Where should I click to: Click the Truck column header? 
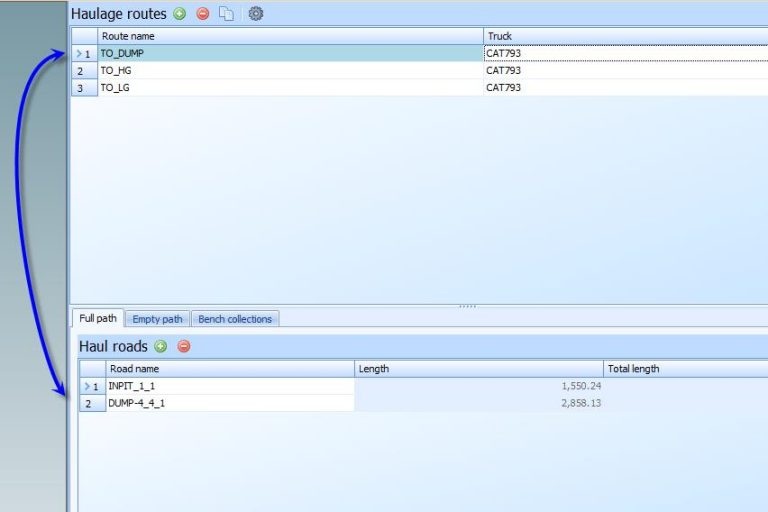(x=620, y=36)
